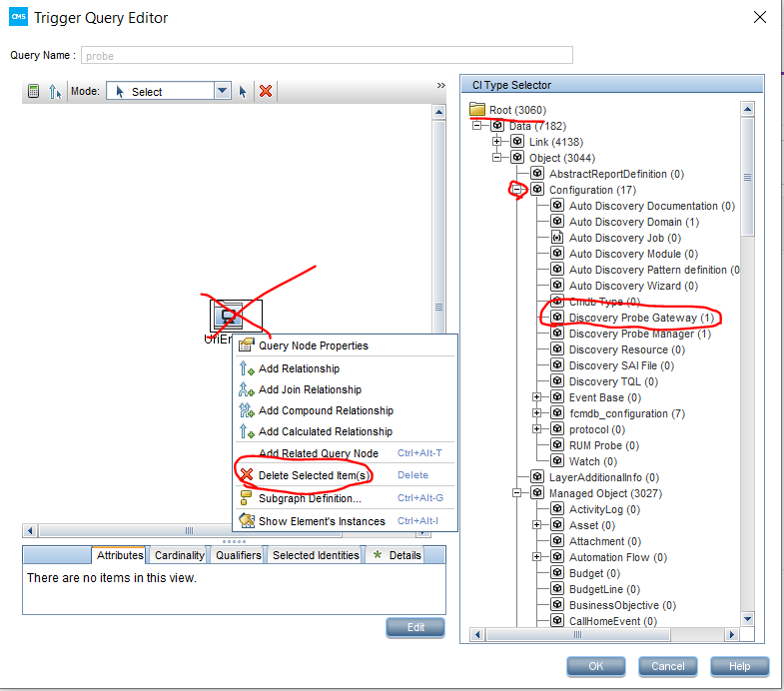Click canvas vertical scroll-up arrow
Viewport: 784px width, 691px height.
coord(439,112)
